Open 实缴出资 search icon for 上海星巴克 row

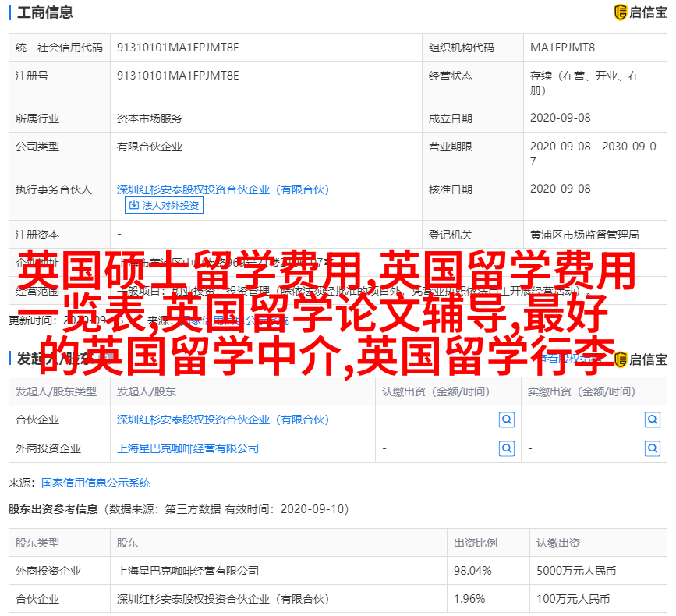(653, 449)
